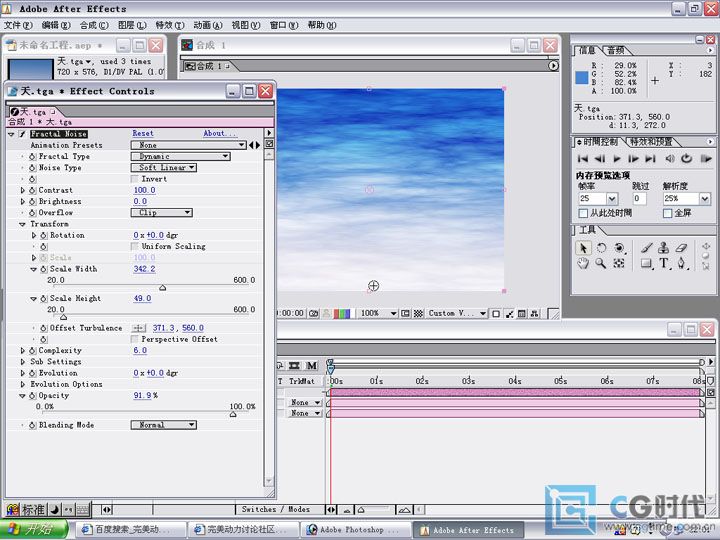
Task: Open the 文件 File menu
Action: coord(18,25)
